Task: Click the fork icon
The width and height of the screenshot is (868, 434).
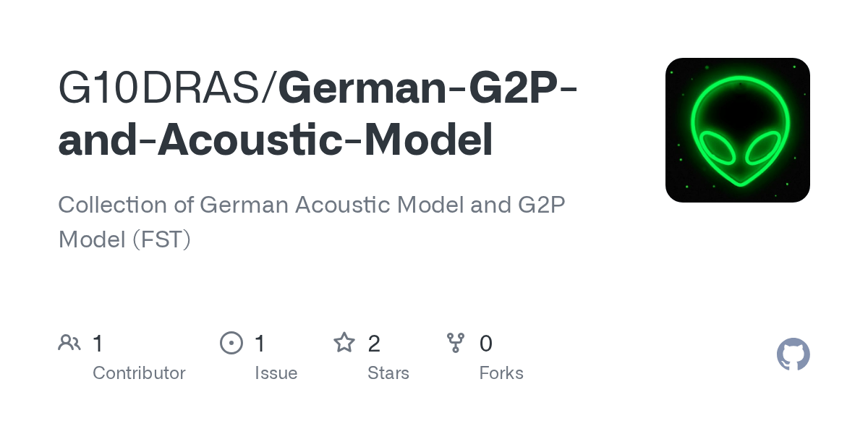Action: (456, 343)
